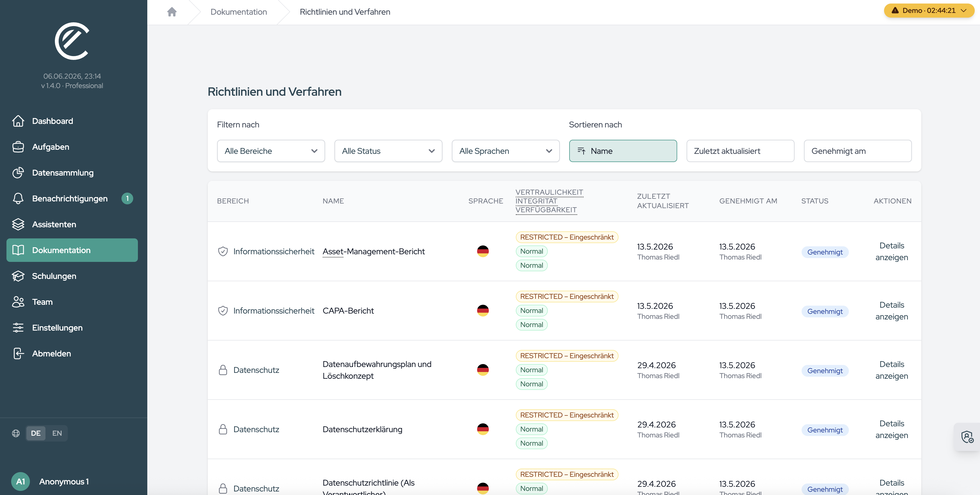Click the Abmelden logout icon

point(18,353)
